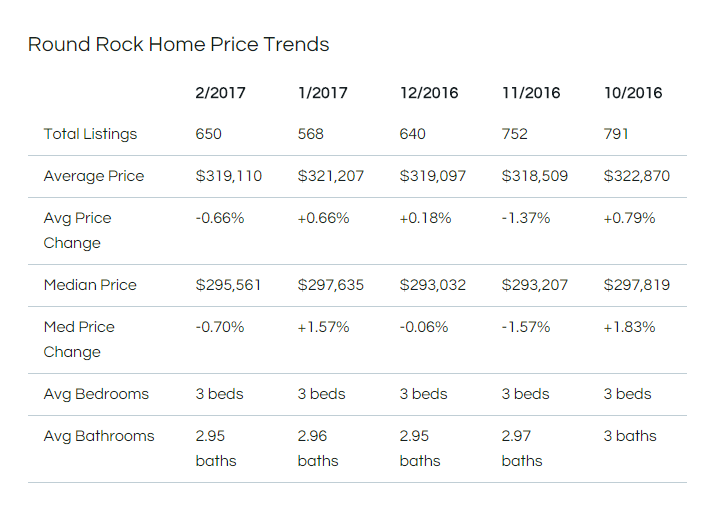Click the -1.37% average price change cell
This screenshot has width=714, height=511.
point(526,218)
